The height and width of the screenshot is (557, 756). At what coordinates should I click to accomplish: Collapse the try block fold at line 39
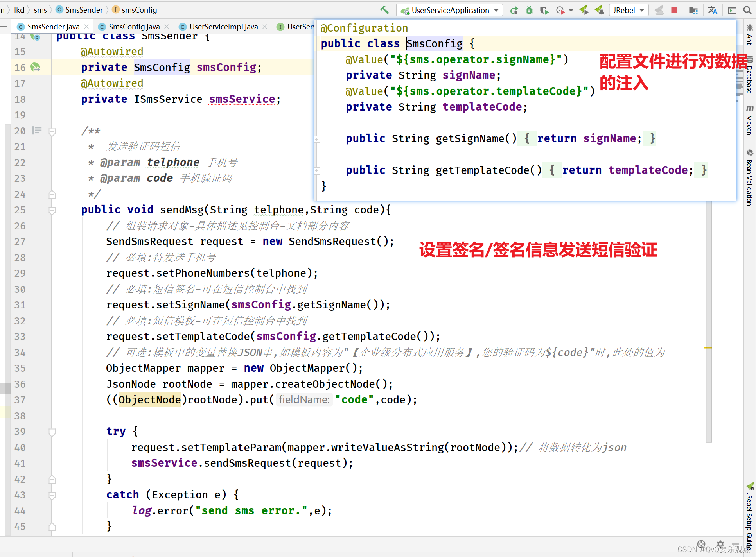(x=52, y=432)
